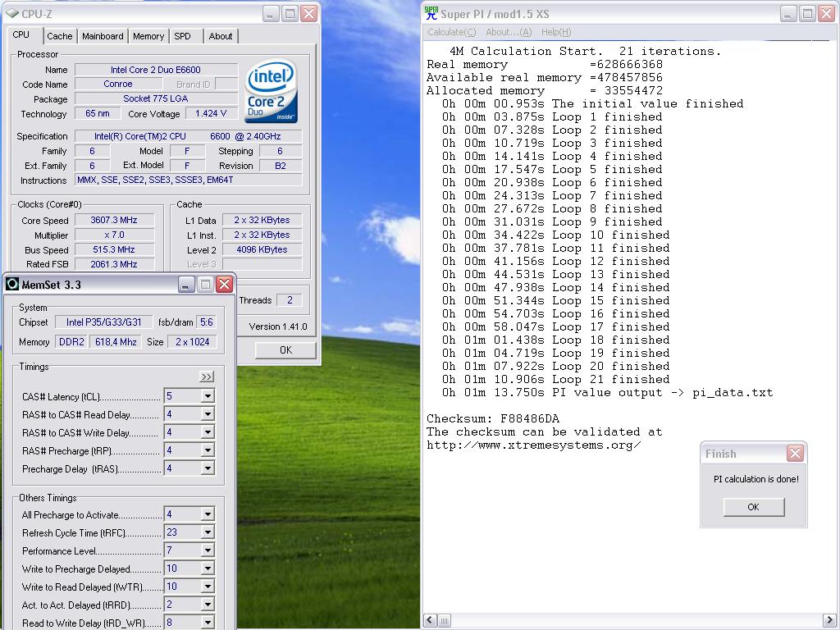Click the Bus Speed value 515.3 MHz
This screenshot has width=840, height=630.
pos(114,249)
